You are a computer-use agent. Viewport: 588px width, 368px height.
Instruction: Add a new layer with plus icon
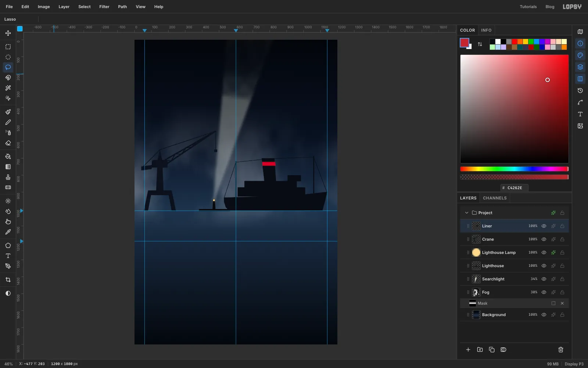point(468,350)
